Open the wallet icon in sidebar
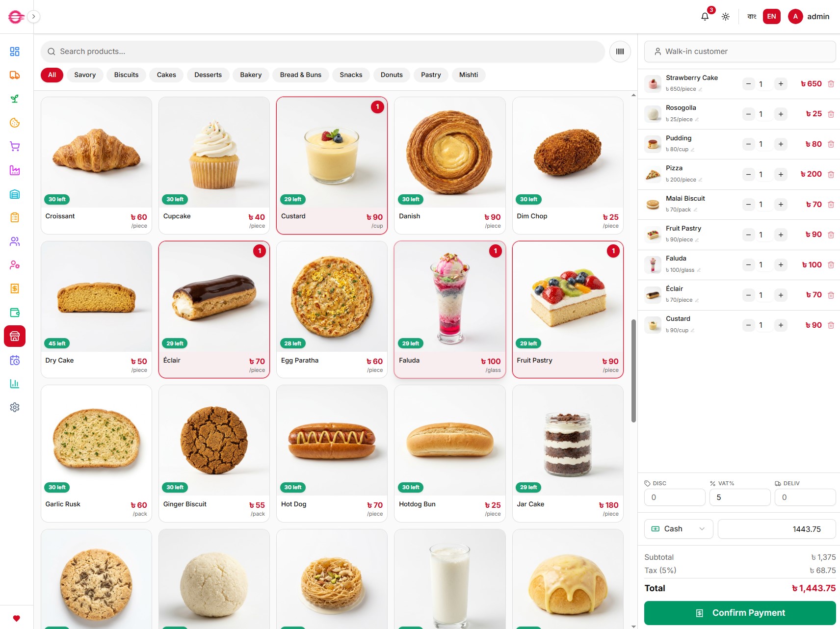 click(x=15, y=313)
